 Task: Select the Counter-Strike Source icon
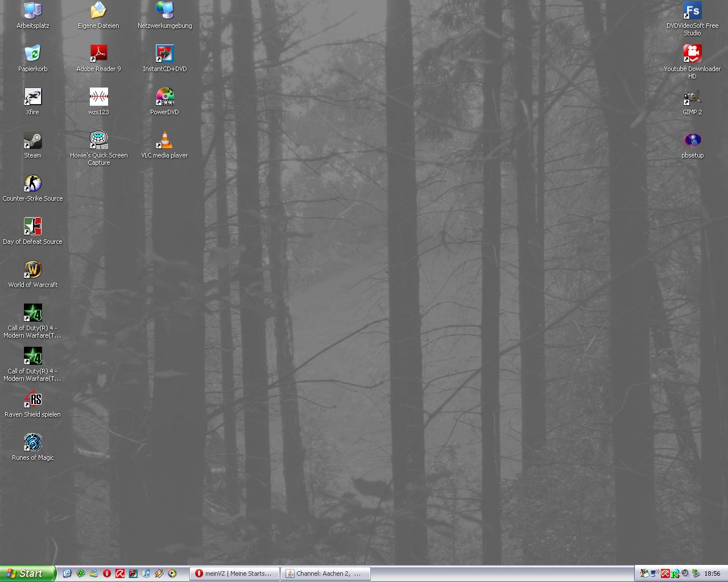[32, 188]
